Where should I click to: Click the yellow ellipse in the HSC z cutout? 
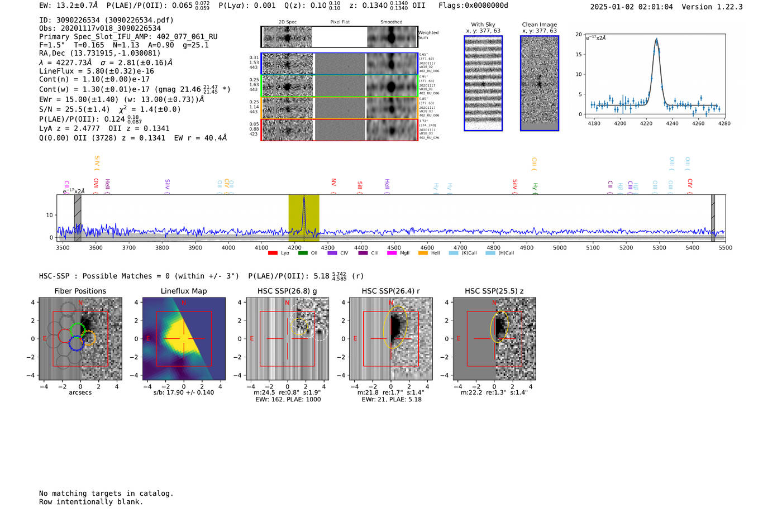point(499,327)
